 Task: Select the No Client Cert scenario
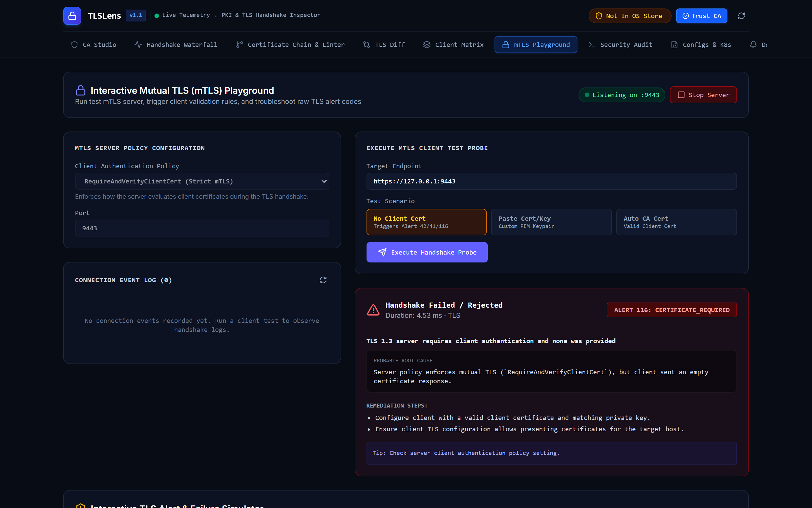pos(427,222)
